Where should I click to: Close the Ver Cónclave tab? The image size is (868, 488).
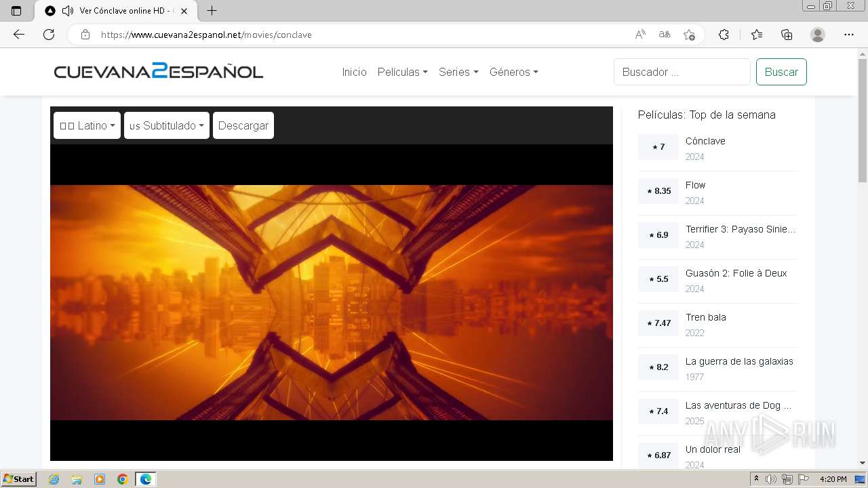[x=184, y=11]
